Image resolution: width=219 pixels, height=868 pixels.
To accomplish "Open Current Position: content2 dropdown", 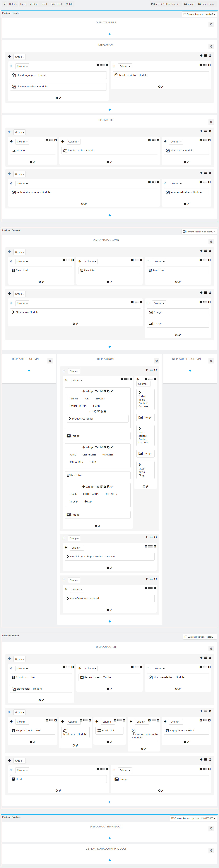I will [199, 232].
